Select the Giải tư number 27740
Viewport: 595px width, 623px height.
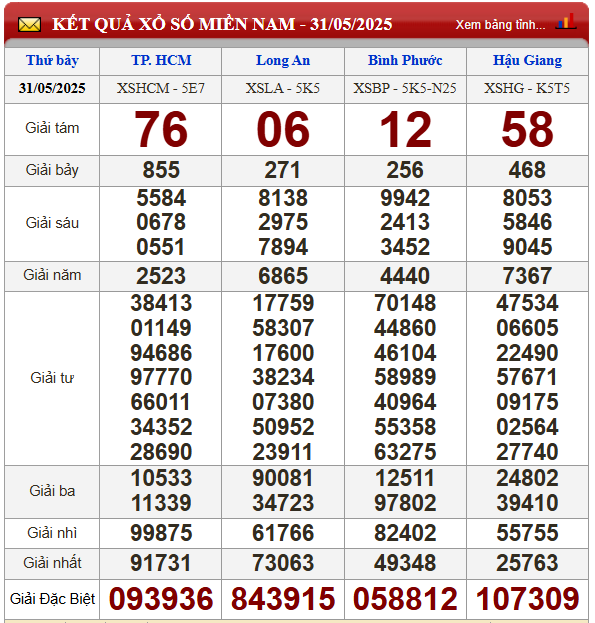[x=527, y=452]
